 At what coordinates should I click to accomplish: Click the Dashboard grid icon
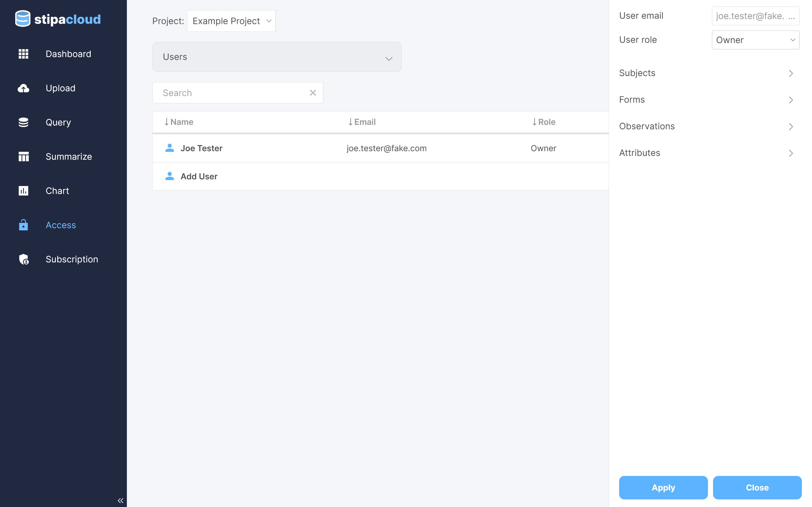click(x=23, y=54)
